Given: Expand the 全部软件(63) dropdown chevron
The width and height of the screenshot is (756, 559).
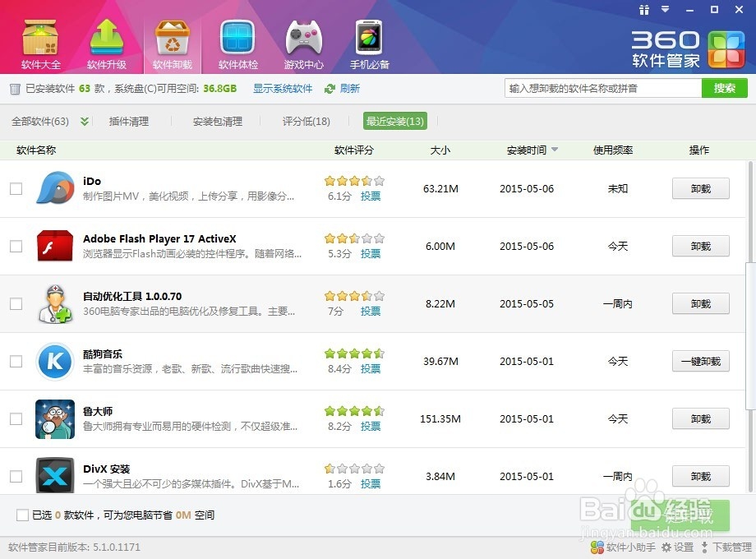Looking at the screenshot, I should [x=85, y=121].
